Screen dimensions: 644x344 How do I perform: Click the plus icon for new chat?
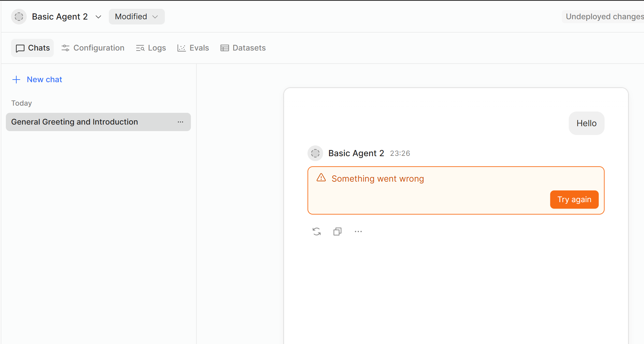tap(16, 80)
